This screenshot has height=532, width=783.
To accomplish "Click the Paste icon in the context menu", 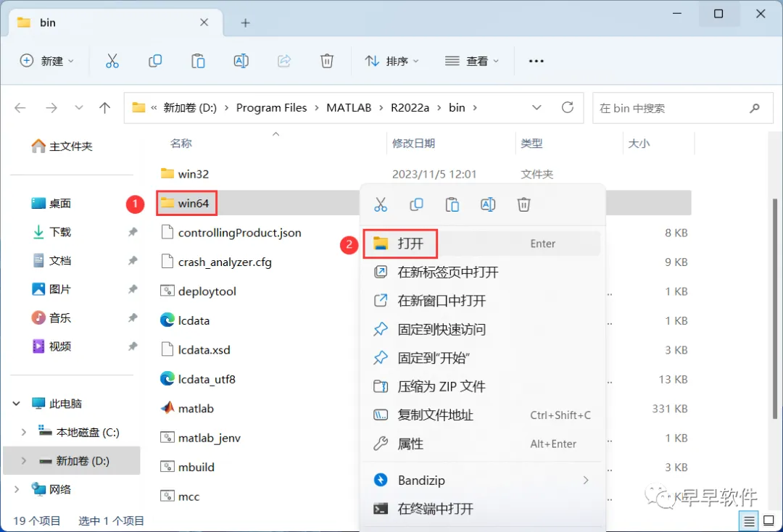I will tap(452, 204).
